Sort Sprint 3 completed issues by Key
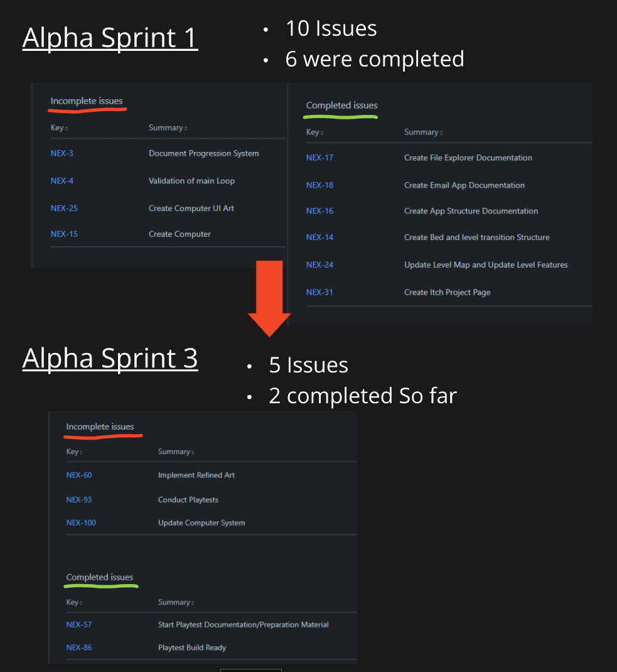 [x=74, y=602]
